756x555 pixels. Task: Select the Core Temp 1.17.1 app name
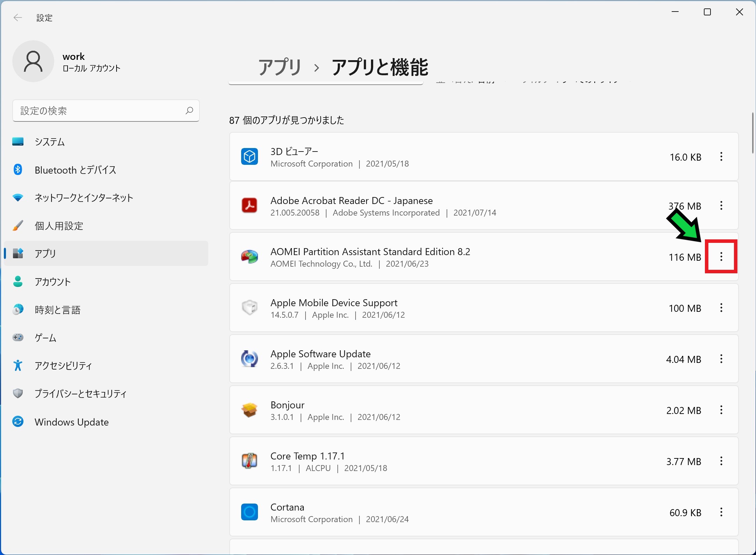[x=308, y=456]
